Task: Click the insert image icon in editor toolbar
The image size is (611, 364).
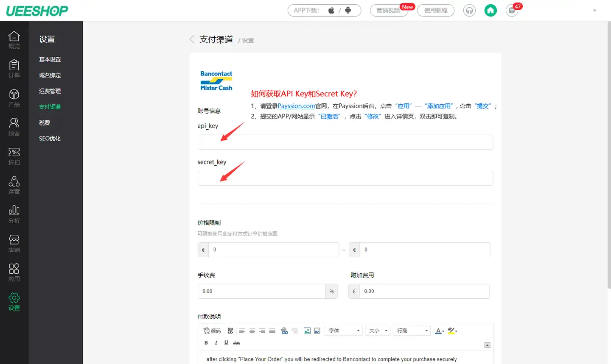Action: tap(307, 331)
